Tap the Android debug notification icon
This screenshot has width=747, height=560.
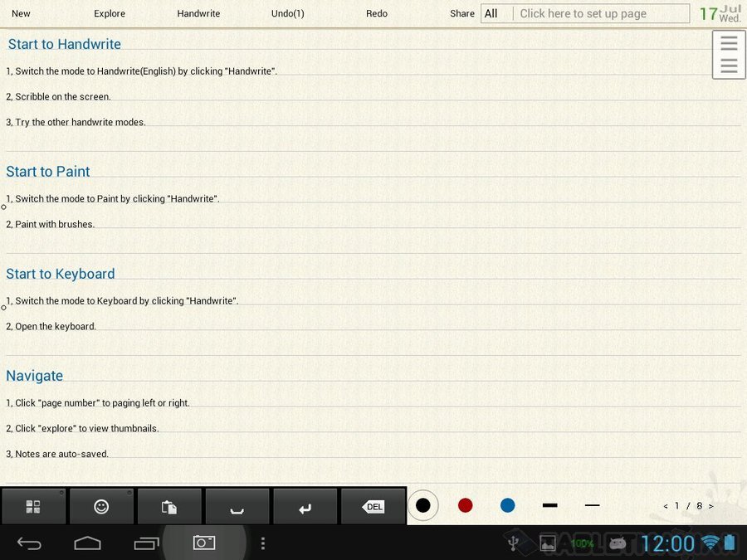point(618,543)
